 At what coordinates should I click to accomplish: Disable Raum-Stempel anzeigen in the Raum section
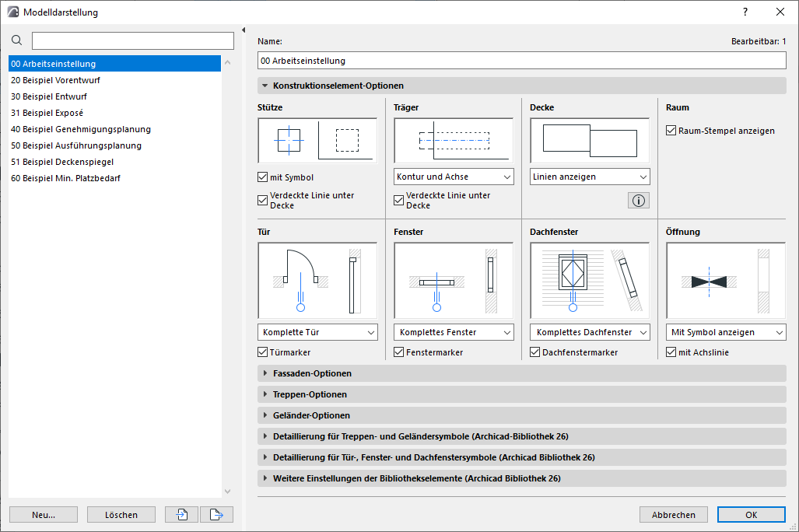(671, 130)
